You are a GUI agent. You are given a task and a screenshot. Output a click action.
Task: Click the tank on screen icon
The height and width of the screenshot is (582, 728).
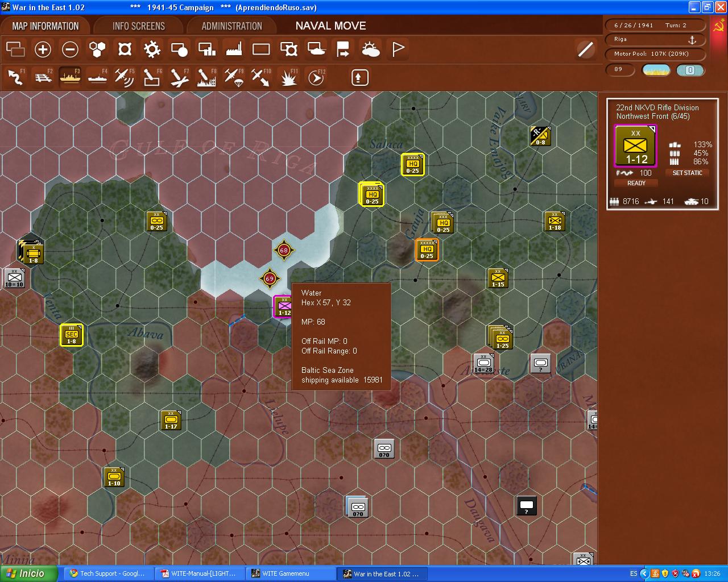click(x=316, y=49)
